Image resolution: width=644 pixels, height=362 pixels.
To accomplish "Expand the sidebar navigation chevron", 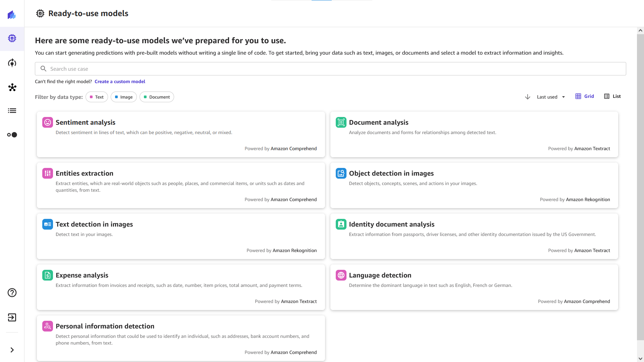I will 12,350.
